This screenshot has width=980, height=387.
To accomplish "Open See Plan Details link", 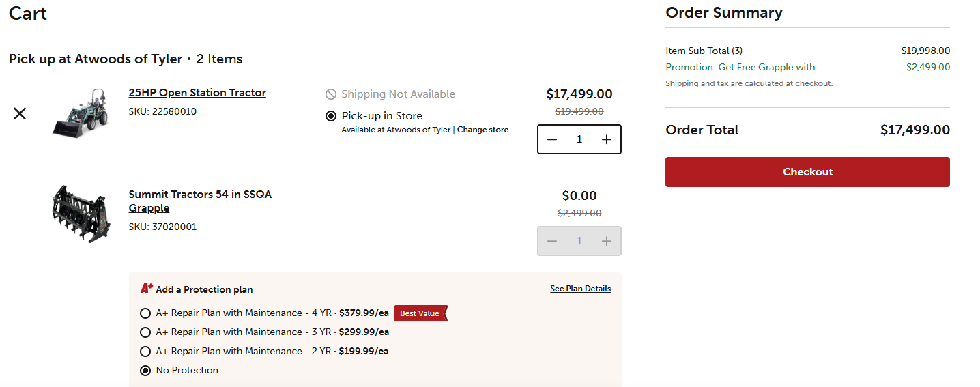I will pos(580,289).
